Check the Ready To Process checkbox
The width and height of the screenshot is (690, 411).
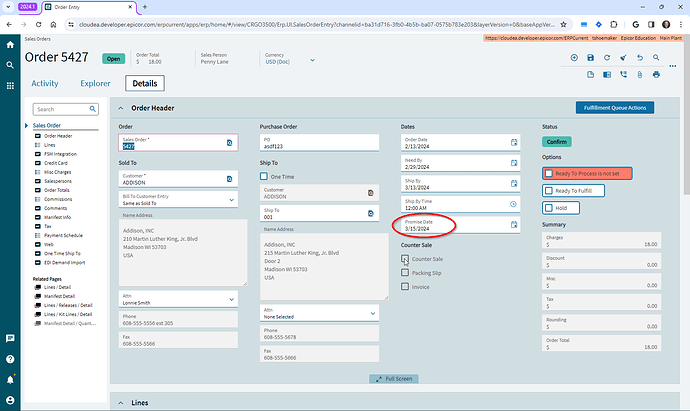coord(549,173)
